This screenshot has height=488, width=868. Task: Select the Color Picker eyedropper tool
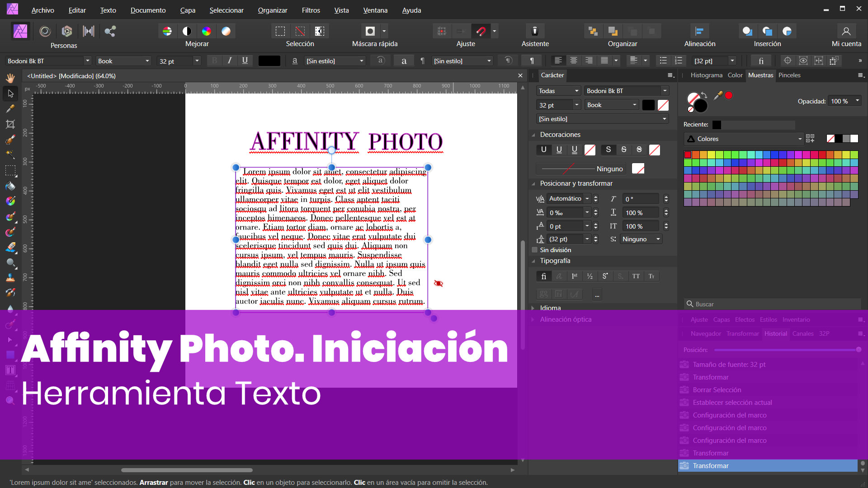(10, 109)
